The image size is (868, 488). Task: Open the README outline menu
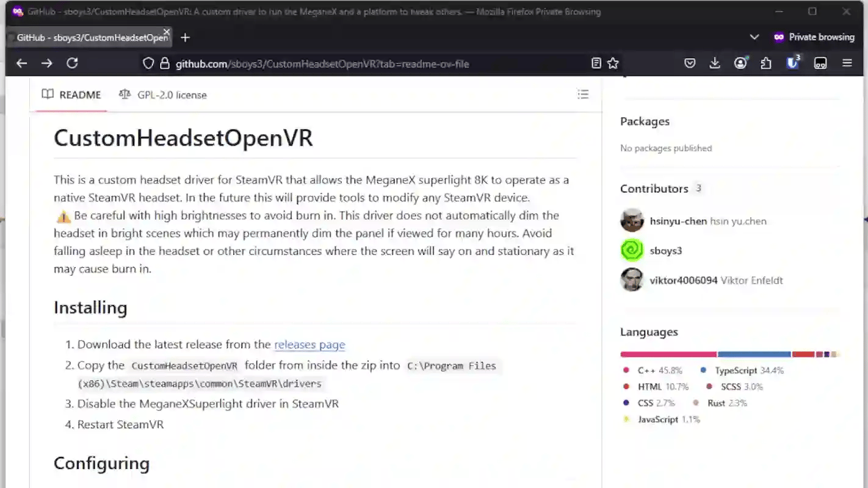pyautogui.click(x=583, y=95)
